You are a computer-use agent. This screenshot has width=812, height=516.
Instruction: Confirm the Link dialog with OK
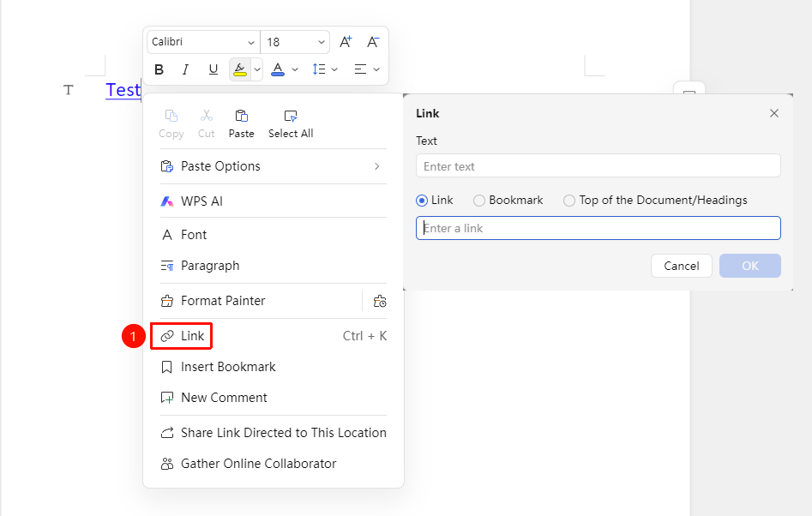750,266
